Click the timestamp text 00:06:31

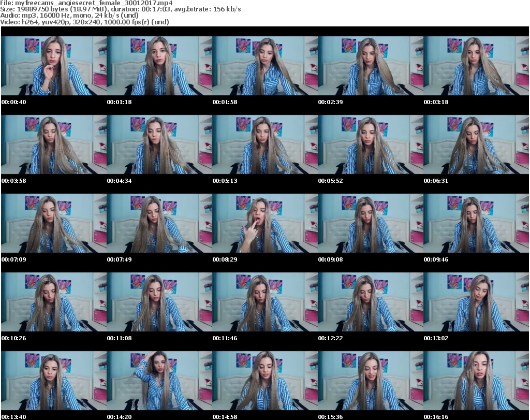coord(436,181)
